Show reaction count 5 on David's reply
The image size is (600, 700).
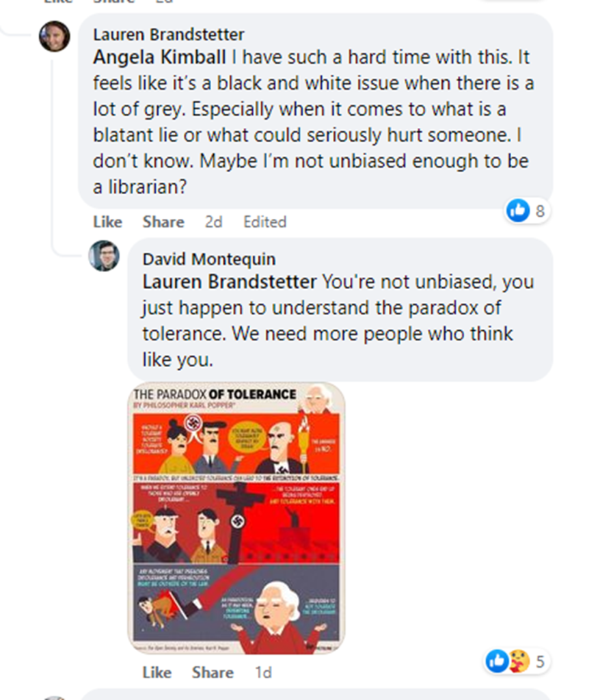540,662
